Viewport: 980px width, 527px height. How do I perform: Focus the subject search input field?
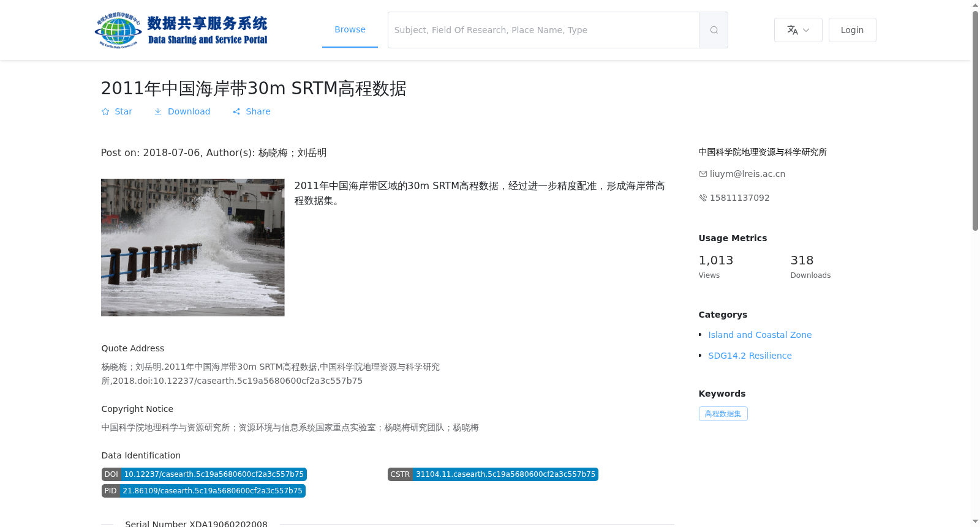pyautogui.click(x=543, y=30)
